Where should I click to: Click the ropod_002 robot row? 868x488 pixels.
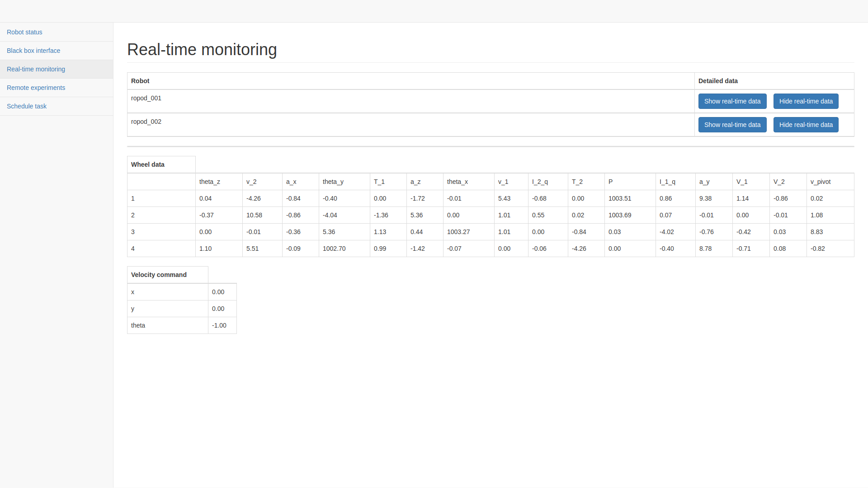click(146, 122)
